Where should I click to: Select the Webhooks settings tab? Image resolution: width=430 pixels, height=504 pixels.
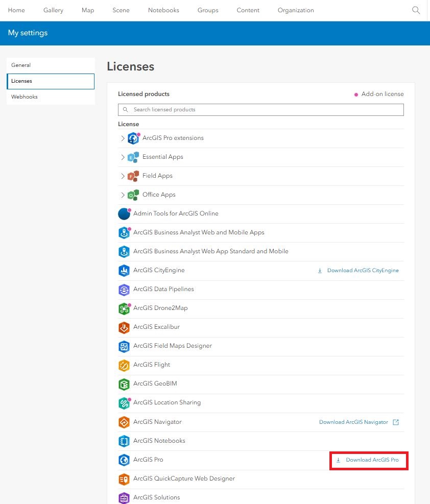51,97
